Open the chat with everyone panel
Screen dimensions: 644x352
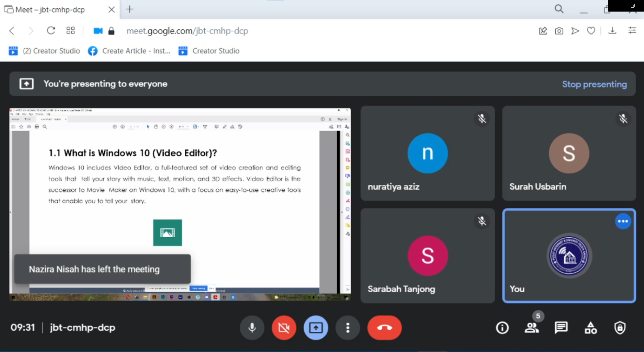pyautogui.click(x=561, y=328)
